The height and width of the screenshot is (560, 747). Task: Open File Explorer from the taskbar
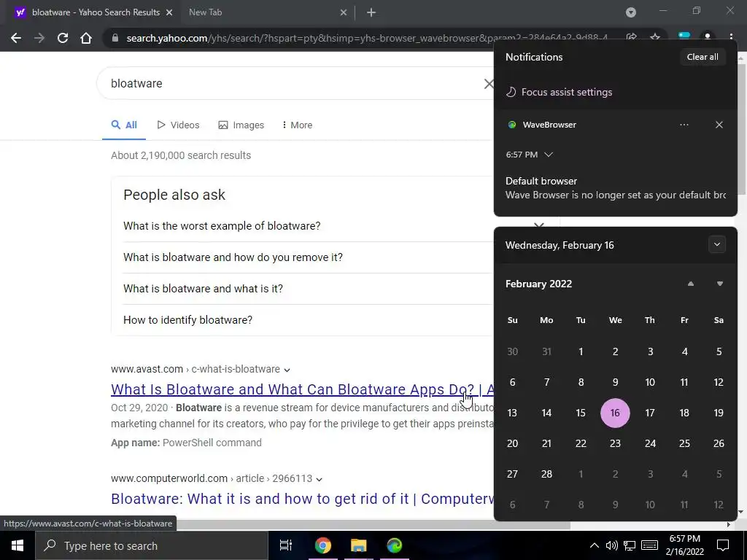click(358, 545)
